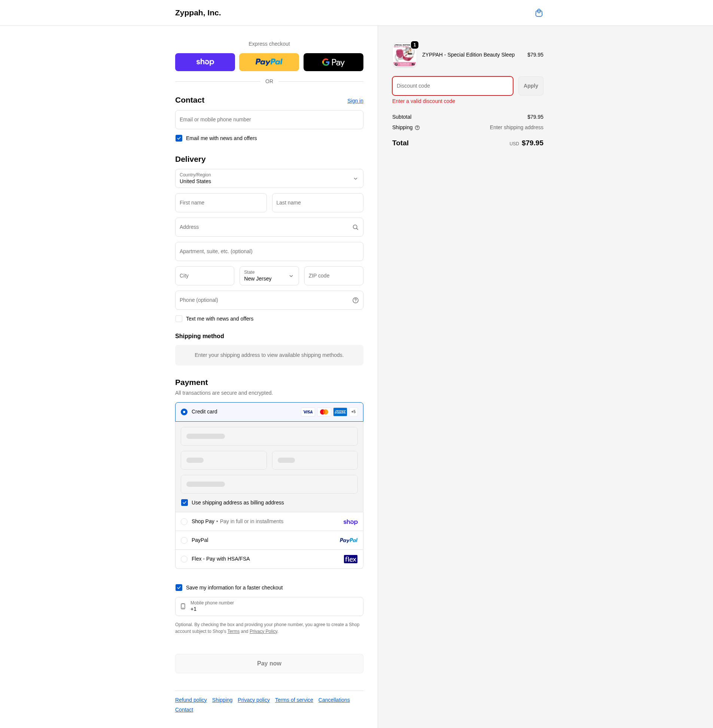
Task: Click the +5 more card brands badge
Action: 353,412
